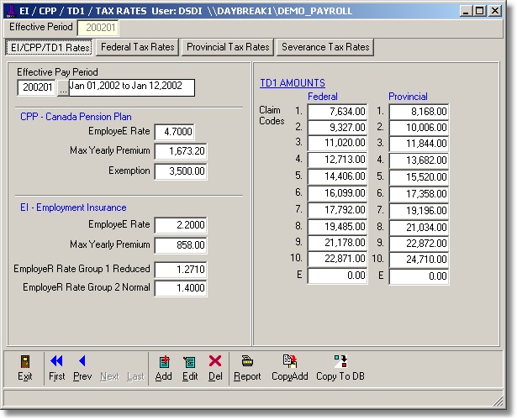Select Provincial claim code 5 amount 15,520.00
The width and height of the screenshot is (517, 420).
coord(419,177)
